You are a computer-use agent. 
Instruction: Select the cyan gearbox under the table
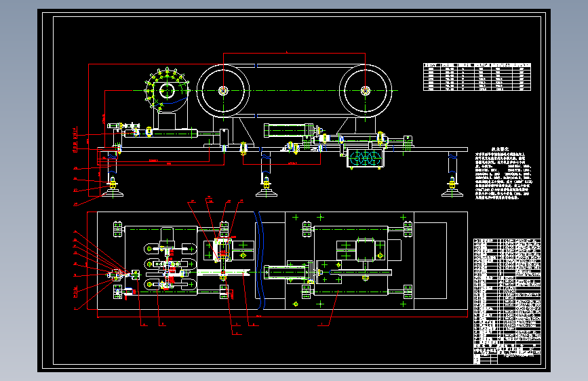coord(366,158)
